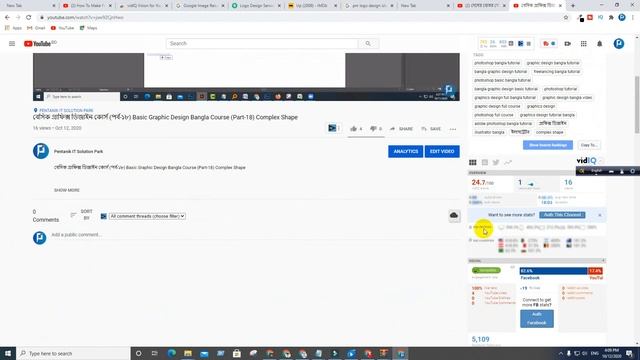This screenshot has height=360, width=640.
Task: Open Cortana circle on taskbar
Action: coord(138,353)
